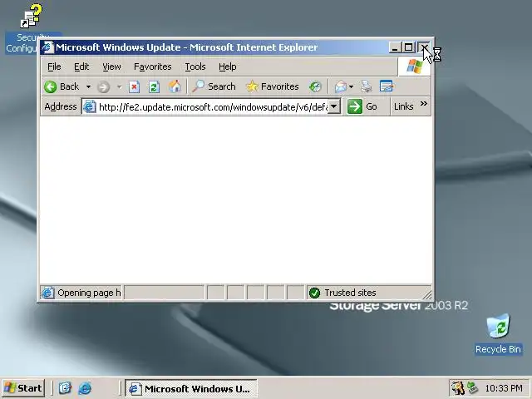532x399 pixels.
Task: Go back with the Back arrow icon
Action: point(50,86)
